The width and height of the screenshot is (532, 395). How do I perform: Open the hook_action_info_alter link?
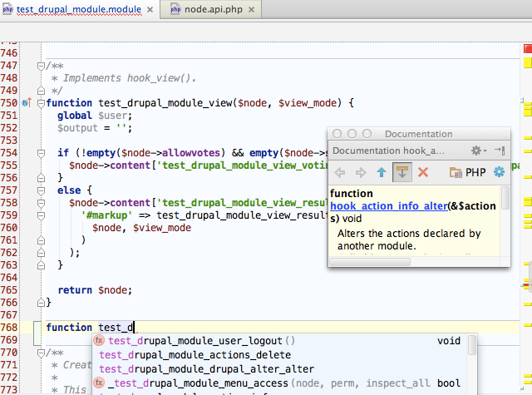389,206
